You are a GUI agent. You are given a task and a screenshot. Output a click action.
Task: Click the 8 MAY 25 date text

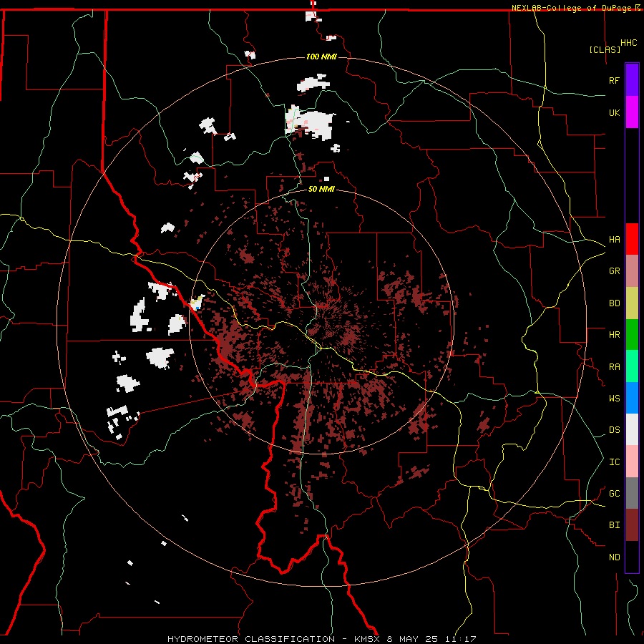pyautogui.click(x=412, y=639)
